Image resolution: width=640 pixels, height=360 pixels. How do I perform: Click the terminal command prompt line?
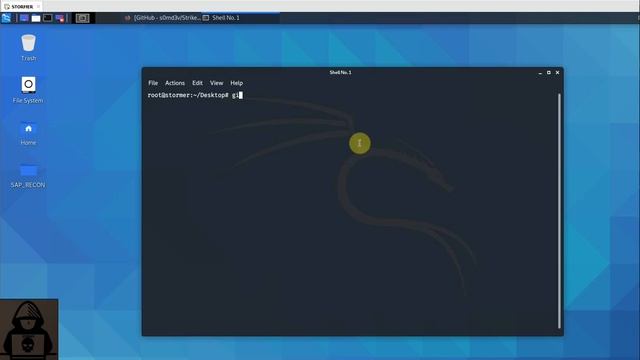[x=195, y=95]
